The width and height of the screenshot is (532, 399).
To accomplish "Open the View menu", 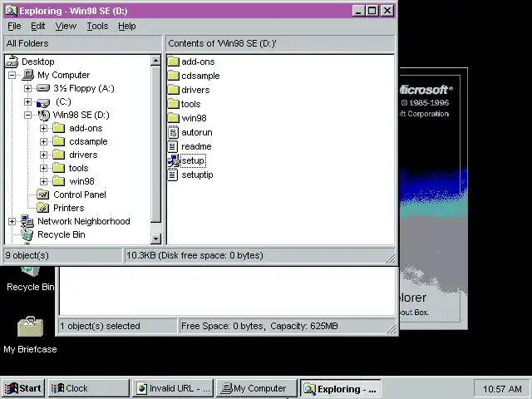I will [66, 26].
